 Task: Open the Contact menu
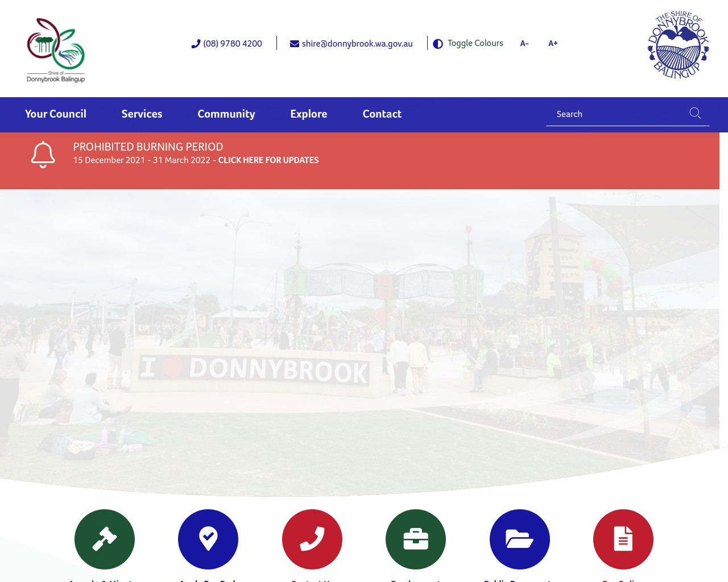tap(382, 114)
